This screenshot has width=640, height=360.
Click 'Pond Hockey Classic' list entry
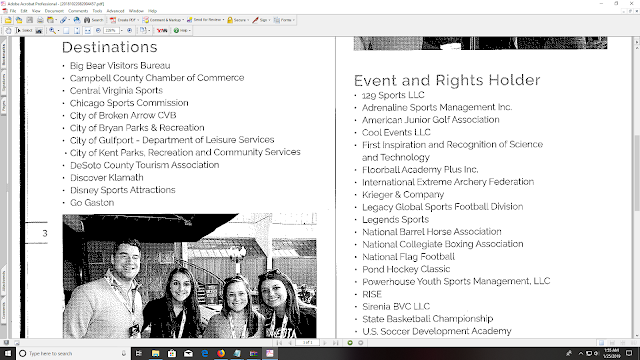click(406, 269)
